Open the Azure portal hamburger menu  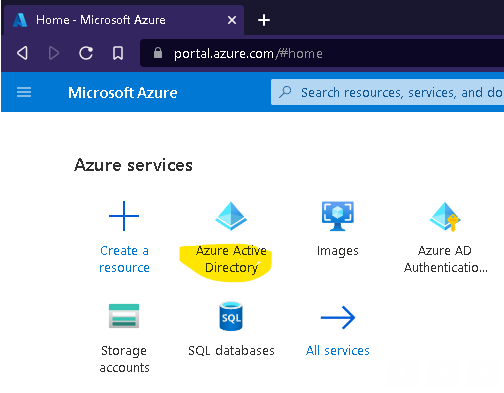(x=24, y=92)
